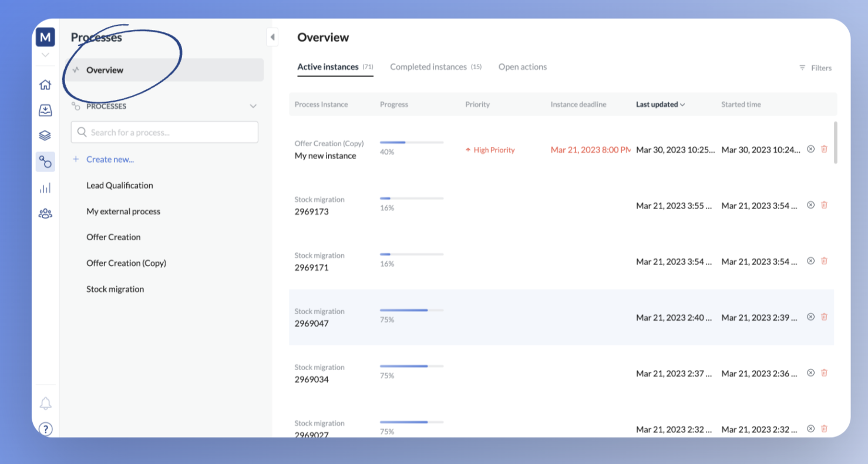The image size is (868, 464).
Task: Select the Lead Qualification process
Action: click(x=120, y=185)
